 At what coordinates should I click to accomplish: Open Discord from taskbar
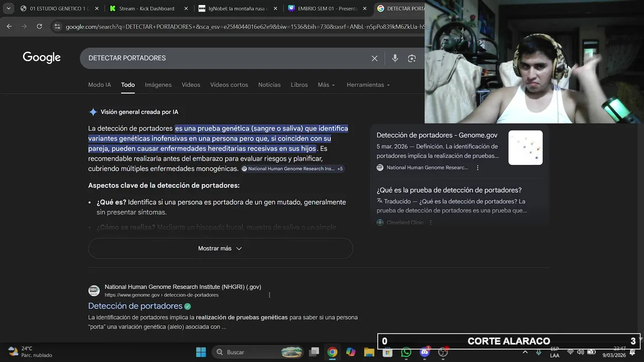coord(425,352)
